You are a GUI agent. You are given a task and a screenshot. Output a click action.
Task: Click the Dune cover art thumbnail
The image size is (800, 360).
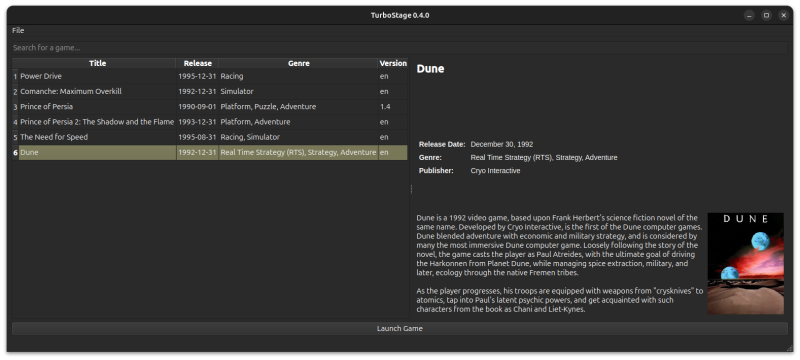click(x=745, y=263)
